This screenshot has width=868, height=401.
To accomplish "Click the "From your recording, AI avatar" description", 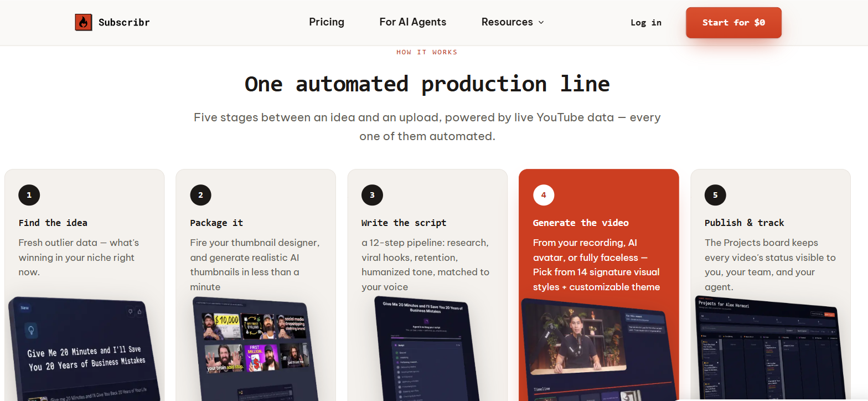I will click(x=596, y=265).
